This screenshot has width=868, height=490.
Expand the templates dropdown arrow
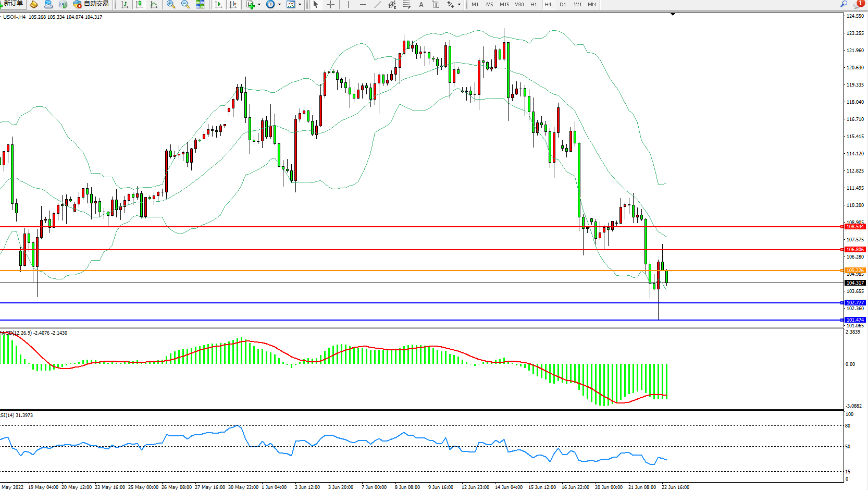pyautogui.click(x=300, y=4)
